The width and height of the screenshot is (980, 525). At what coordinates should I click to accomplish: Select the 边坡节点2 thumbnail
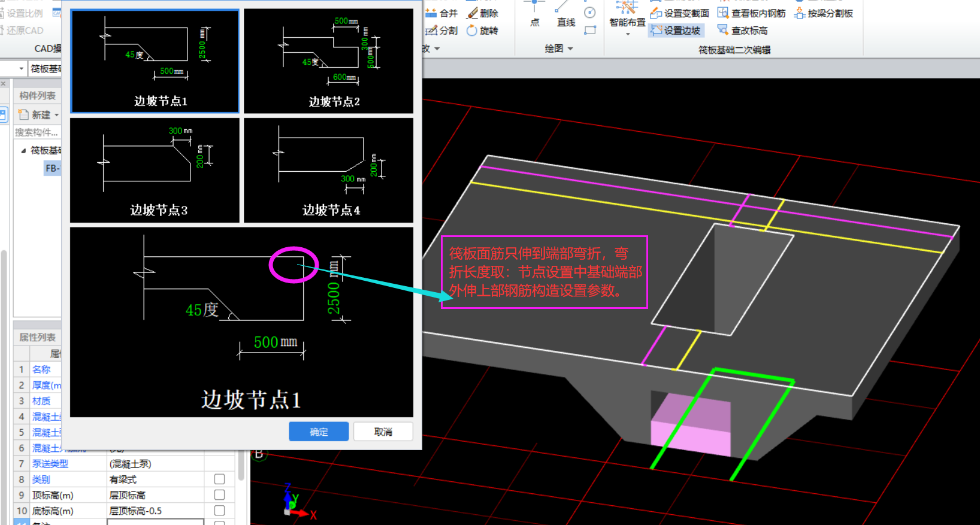tap(328, 61)
